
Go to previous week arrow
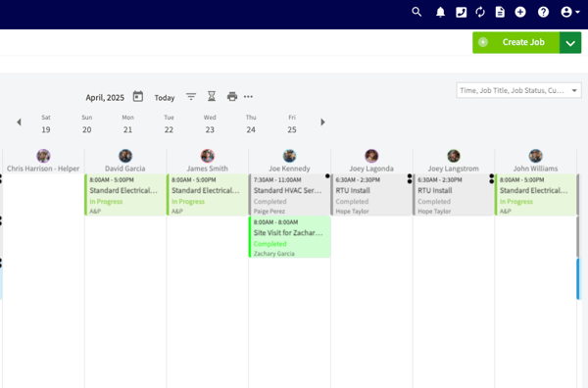(19, 122)
